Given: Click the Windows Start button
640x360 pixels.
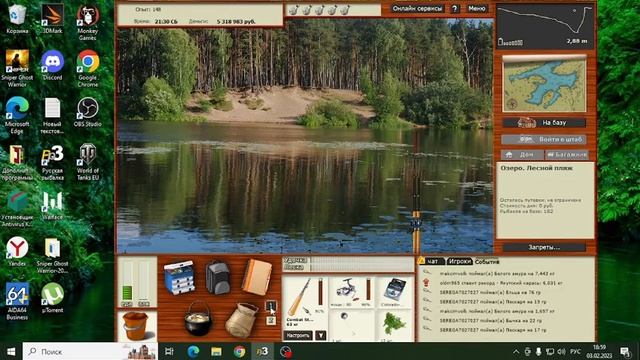Looking at the screenshot, I should point(11,351).
